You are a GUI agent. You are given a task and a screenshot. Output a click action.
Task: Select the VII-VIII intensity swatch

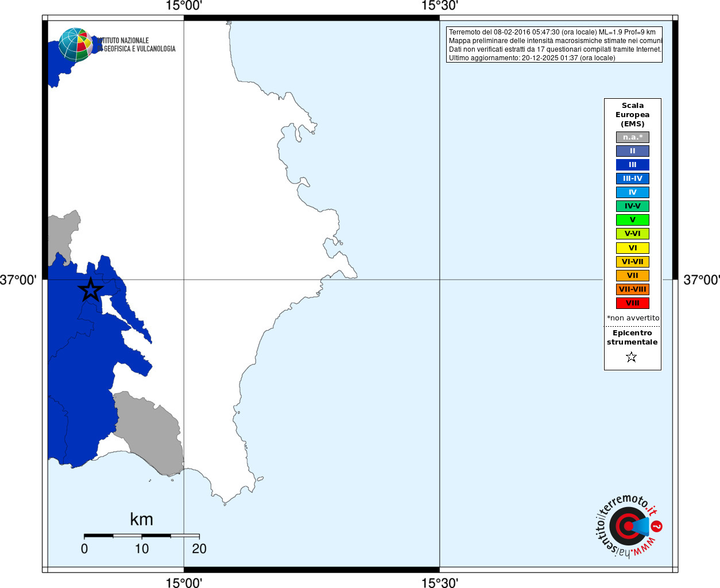tap(633, 289)
